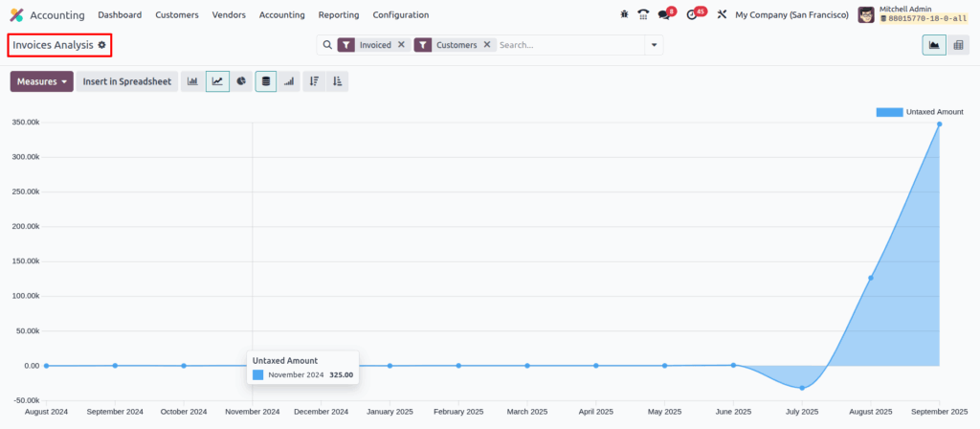980x429 pixels.
Task: Remove the Customers filter
Action: (x=487, y=45)
